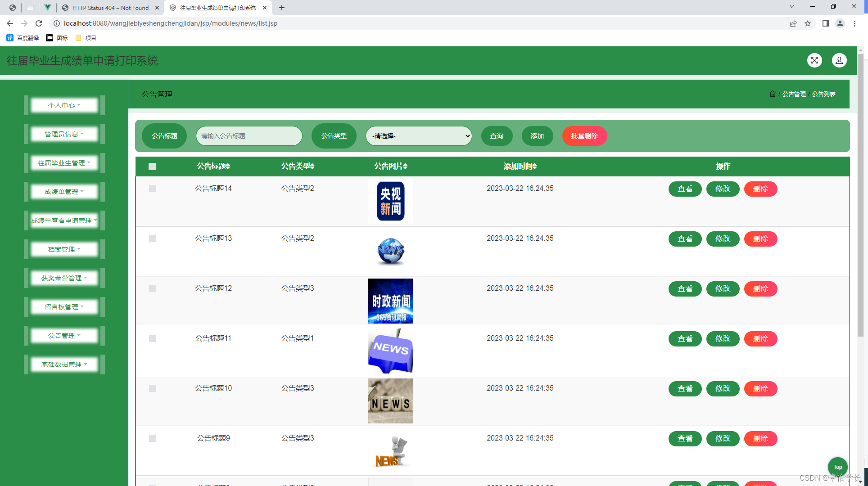Reload the page with browser refresh icon
868x486 pixels.
(39, 23)
